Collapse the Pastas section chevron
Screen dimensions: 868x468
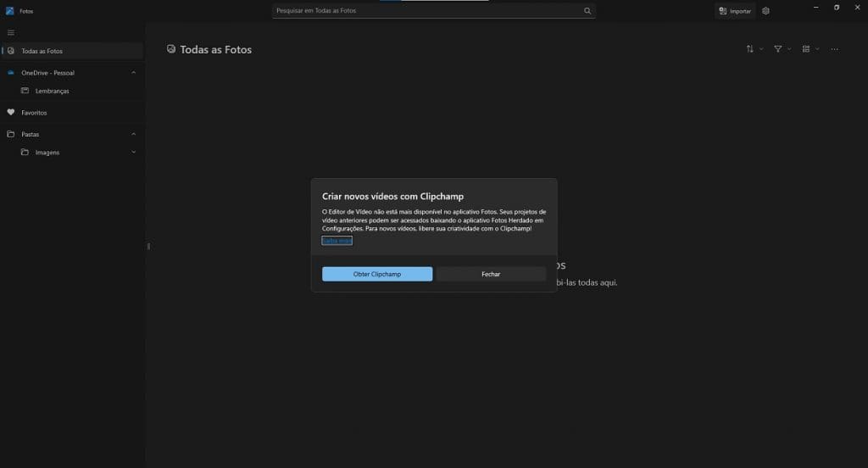click(x=133, y=134)
